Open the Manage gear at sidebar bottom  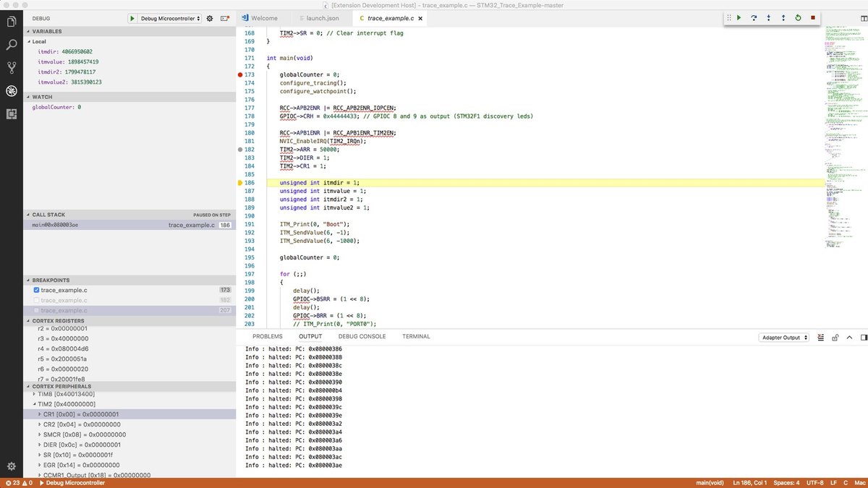click(12, 466)
